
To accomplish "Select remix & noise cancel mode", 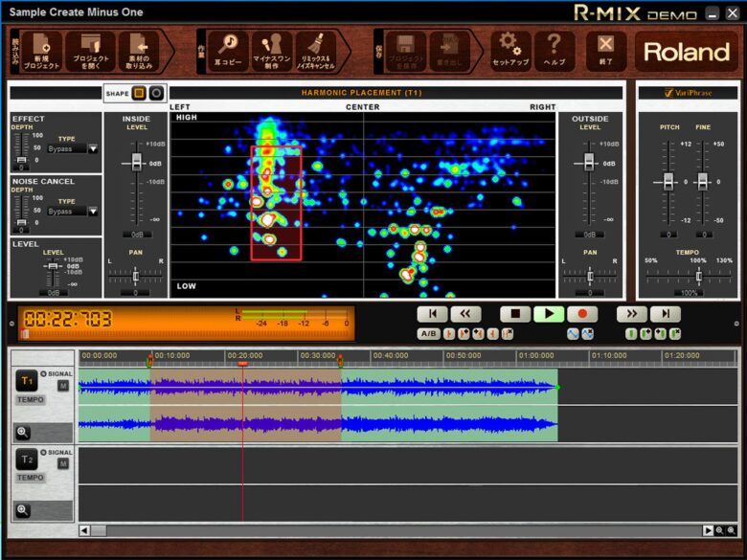I will point(315,52).
